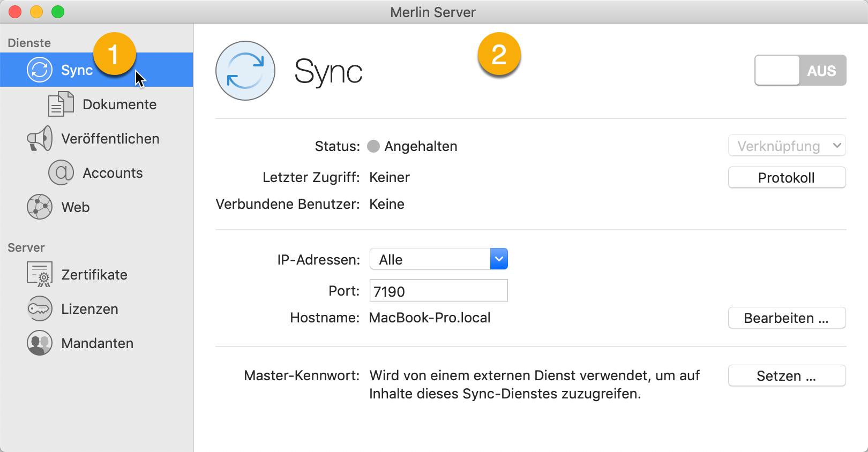Open the Zertifikate section

pyautogui.click(x=96, y=274)
